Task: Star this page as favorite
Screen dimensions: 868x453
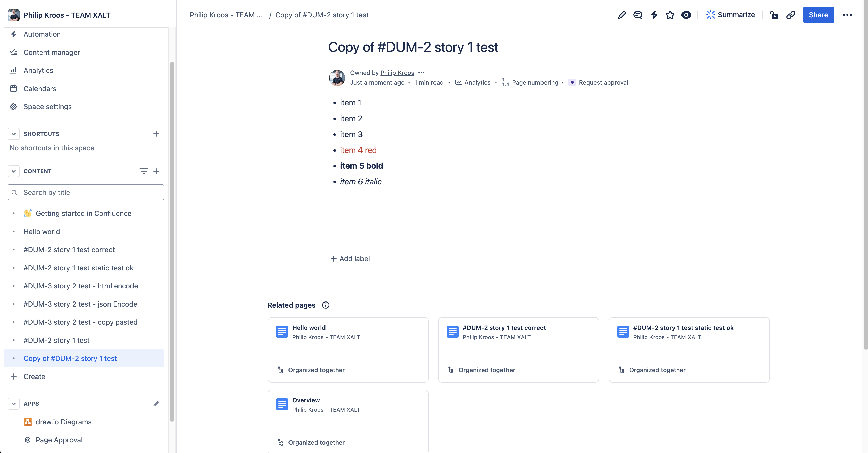Action: coord(670,15)
